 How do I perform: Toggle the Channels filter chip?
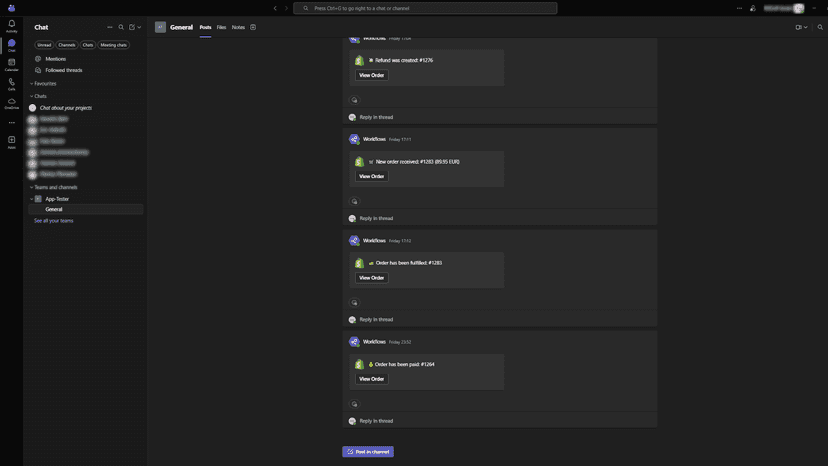coord(67,45)
